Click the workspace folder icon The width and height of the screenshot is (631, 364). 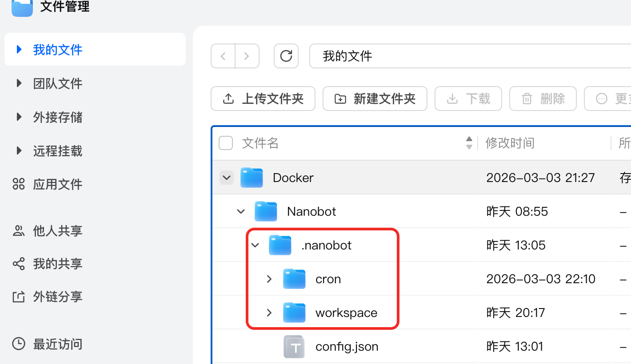(294, 313)
